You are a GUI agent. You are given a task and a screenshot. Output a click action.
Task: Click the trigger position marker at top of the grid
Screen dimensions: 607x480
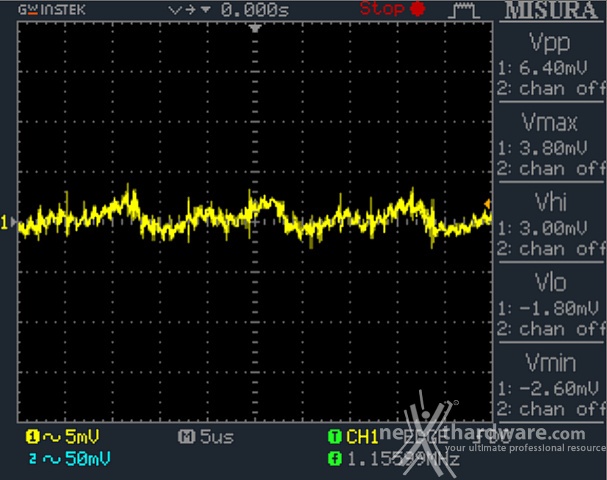click(x=255, y=28)
